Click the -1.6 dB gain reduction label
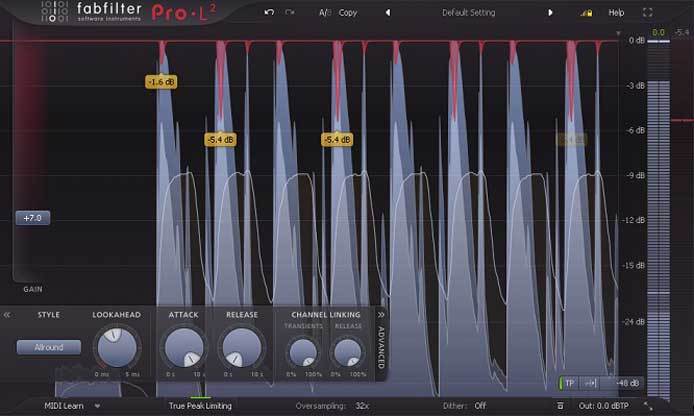Image resolution: width=694 pixels, height=416 pixels. [161, 82]
